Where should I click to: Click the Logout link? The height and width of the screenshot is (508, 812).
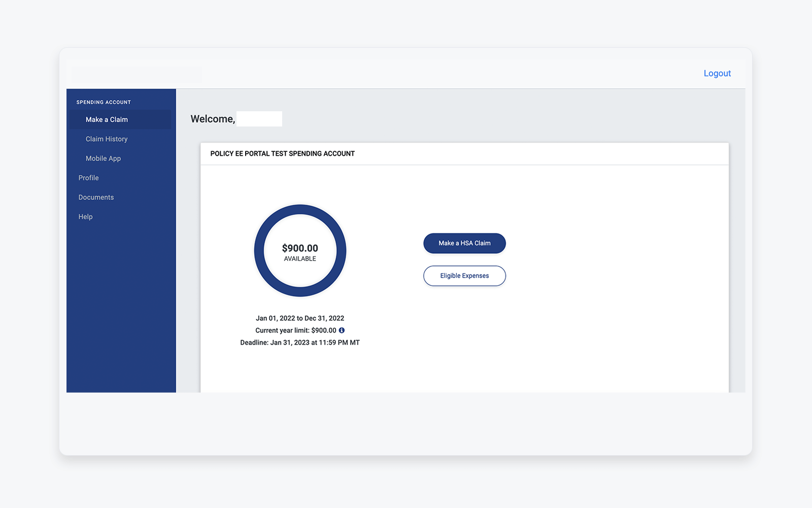pos(717,73)
